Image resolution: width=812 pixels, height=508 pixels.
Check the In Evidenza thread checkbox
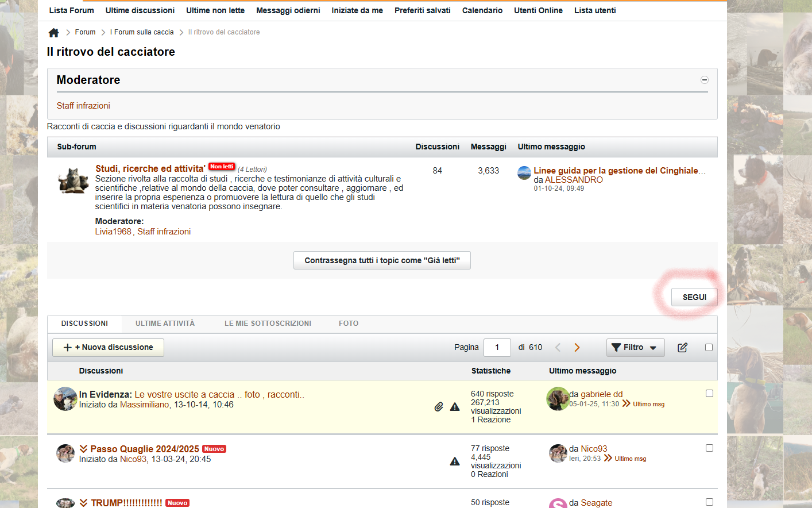click(x=709, y=394)
